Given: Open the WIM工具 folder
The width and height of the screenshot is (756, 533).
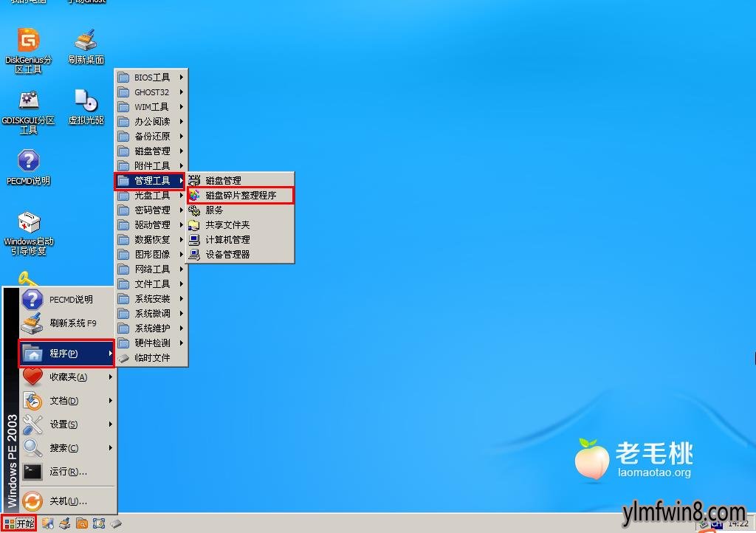Looking at the screenshot, I should [x=151, y=106].
